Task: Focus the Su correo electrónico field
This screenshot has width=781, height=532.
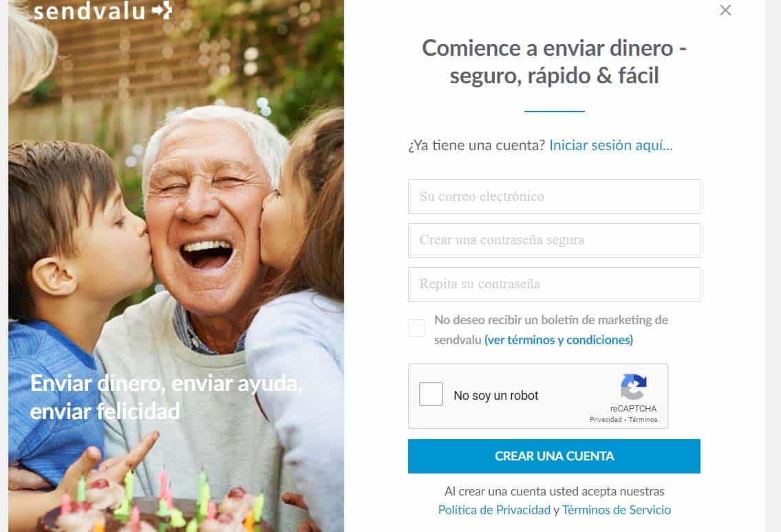Action: 554,196
